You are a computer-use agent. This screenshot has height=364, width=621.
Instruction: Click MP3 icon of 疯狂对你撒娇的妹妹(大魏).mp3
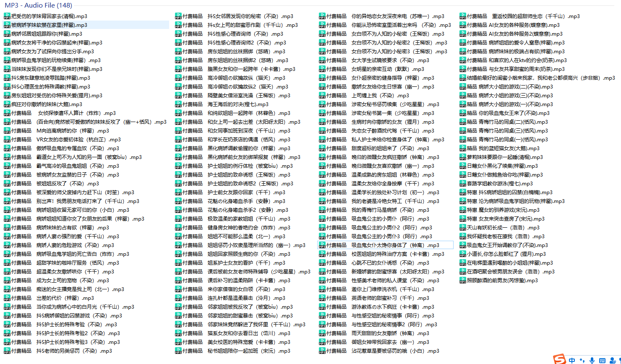click(7, 104)
